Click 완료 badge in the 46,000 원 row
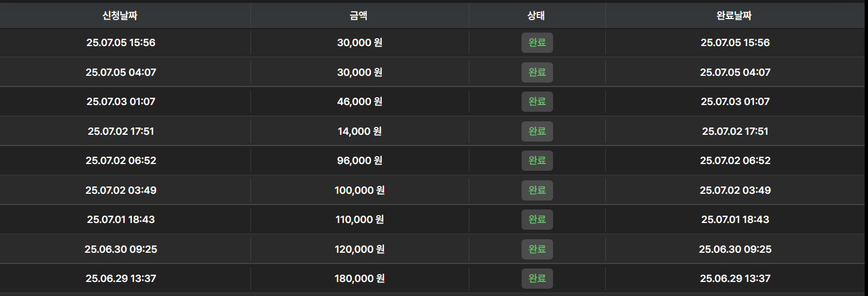The width and height of the screenshot is (868, 296). coord(537,102)
